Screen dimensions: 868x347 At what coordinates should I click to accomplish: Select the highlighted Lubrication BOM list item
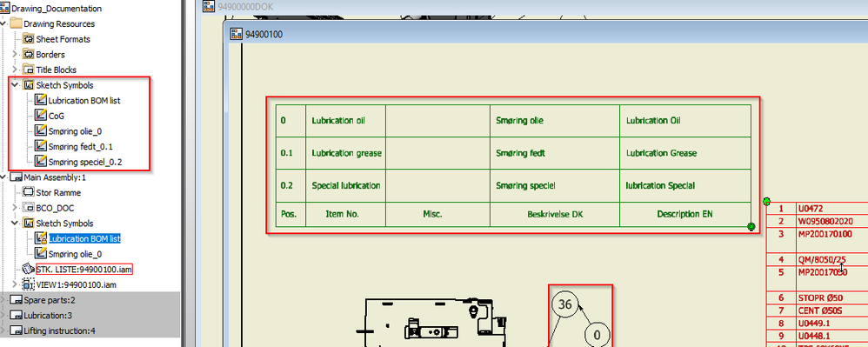click(84, 238)
